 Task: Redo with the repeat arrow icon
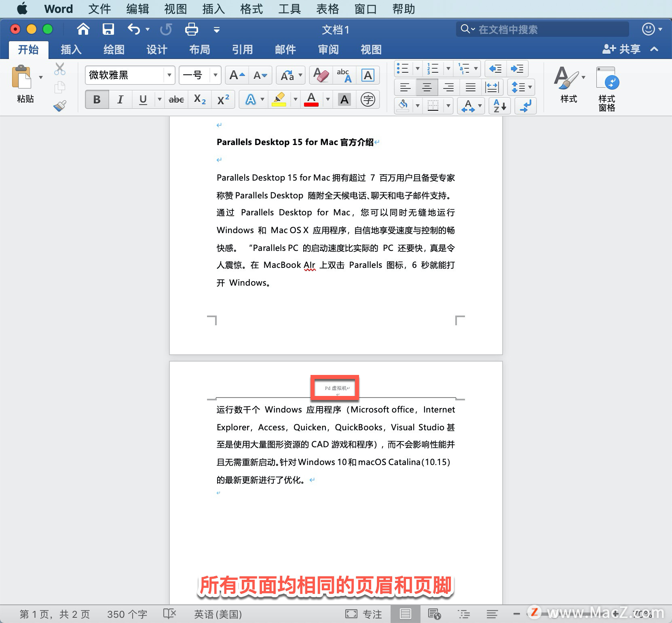pos(166,29)
